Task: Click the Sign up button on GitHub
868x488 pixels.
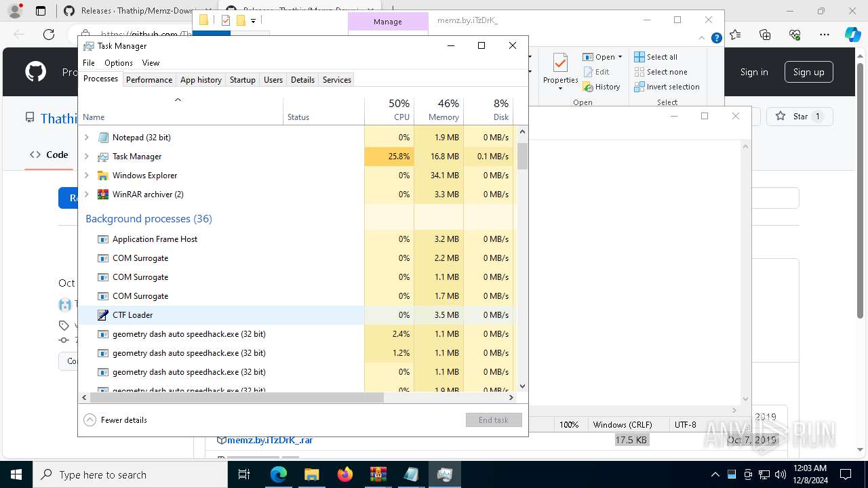Action: pos(808,72)
